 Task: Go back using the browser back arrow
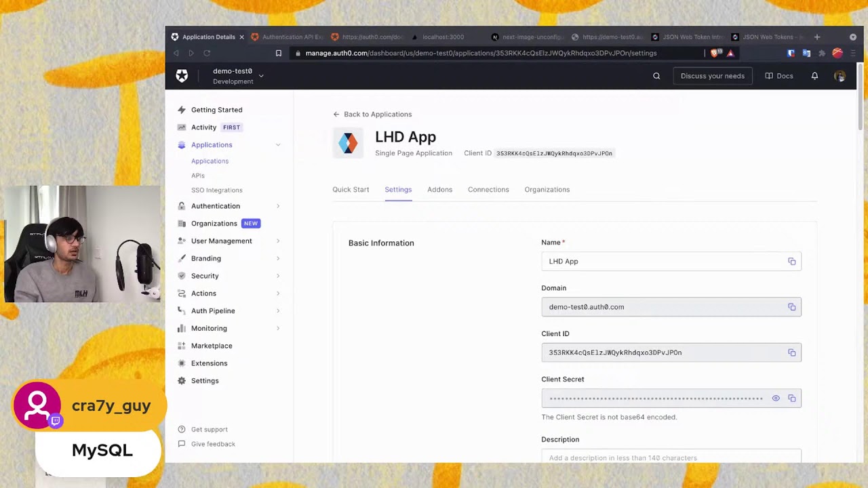pyautogui.click(x=176, y=53)
